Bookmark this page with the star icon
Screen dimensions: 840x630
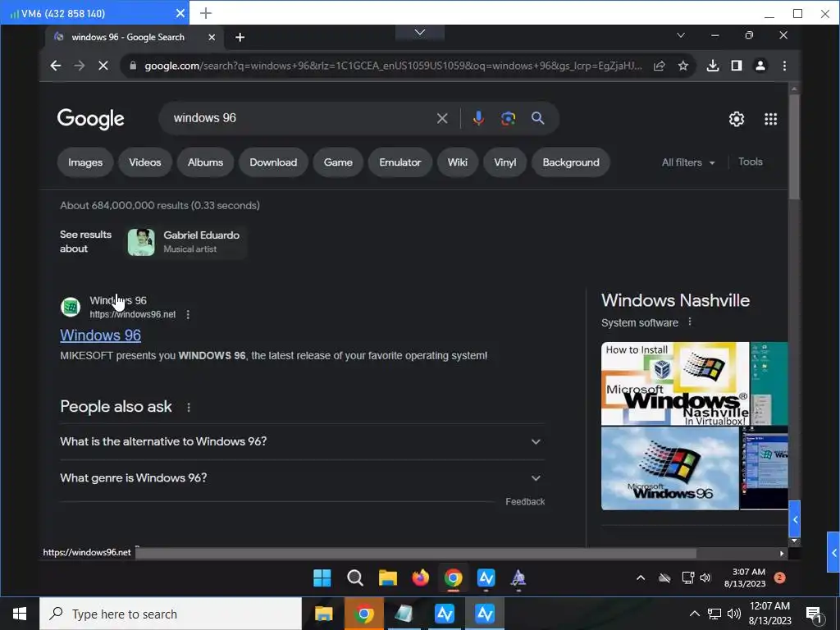point(682,66)
